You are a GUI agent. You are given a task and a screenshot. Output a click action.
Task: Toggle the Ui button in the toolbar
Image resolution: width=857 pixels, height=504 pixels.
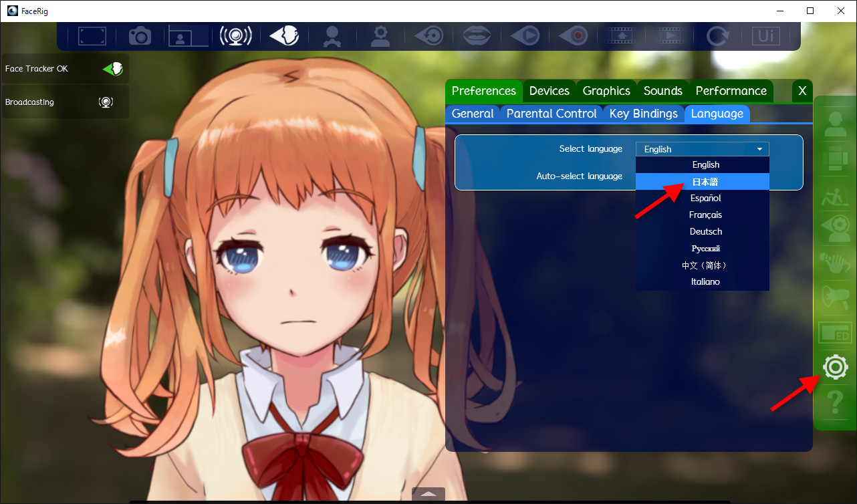click(x=766, y=35)
